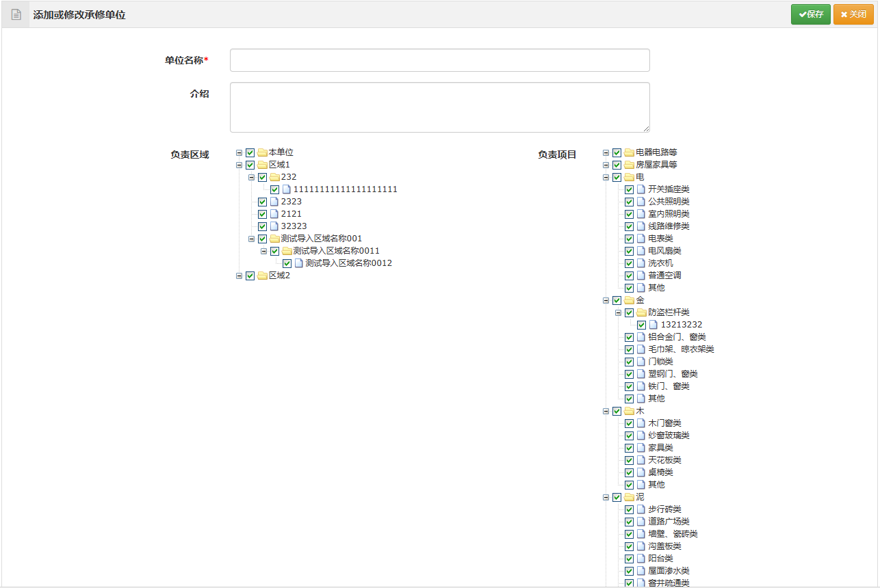Screen dimensions: 880x588
Task: Collapse the 232 tree node
Action: 251,177
